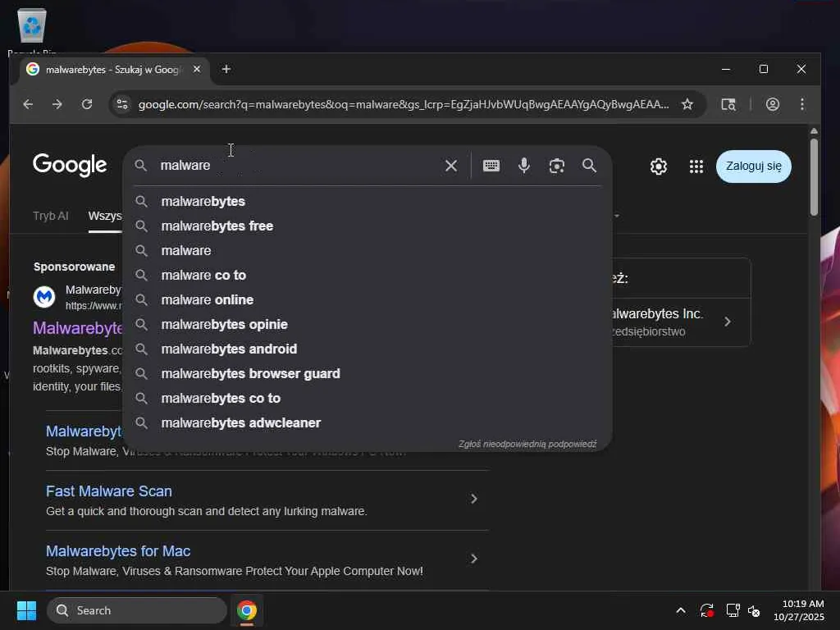Click the muted volume tray icon
Viewport: 840px width, 630px height.
click(x=755, y=610)
